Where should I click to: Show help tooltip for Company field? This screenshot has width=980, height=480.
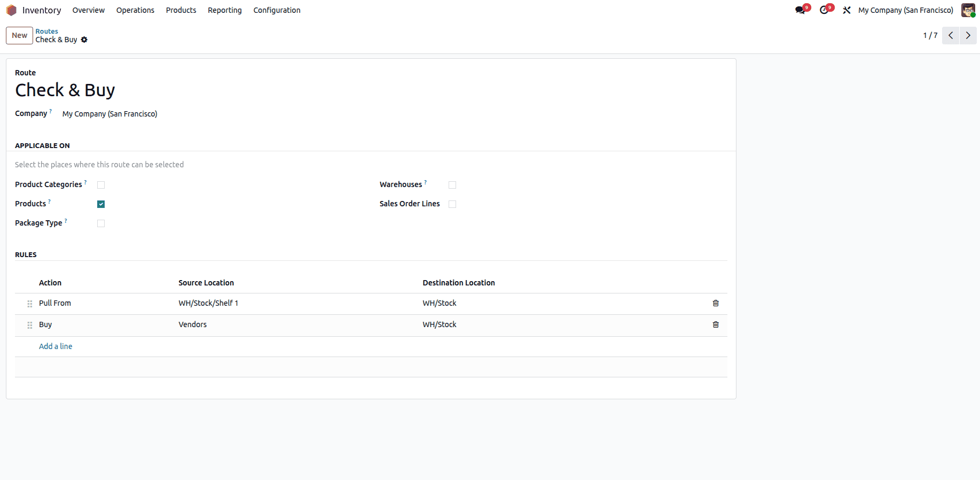(51, 111)
